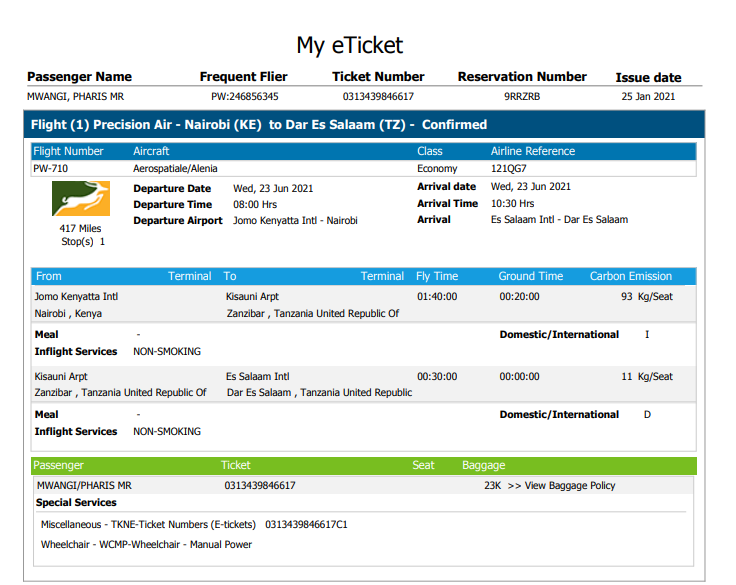Select aircraft Aerospatiale/Alenia

pos(175,169)
